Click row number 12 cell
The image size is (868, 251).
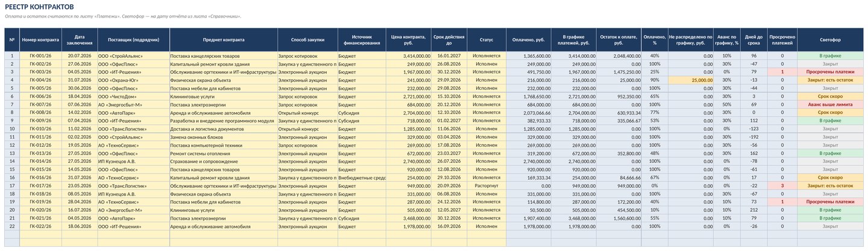click(x=12, y=145)
